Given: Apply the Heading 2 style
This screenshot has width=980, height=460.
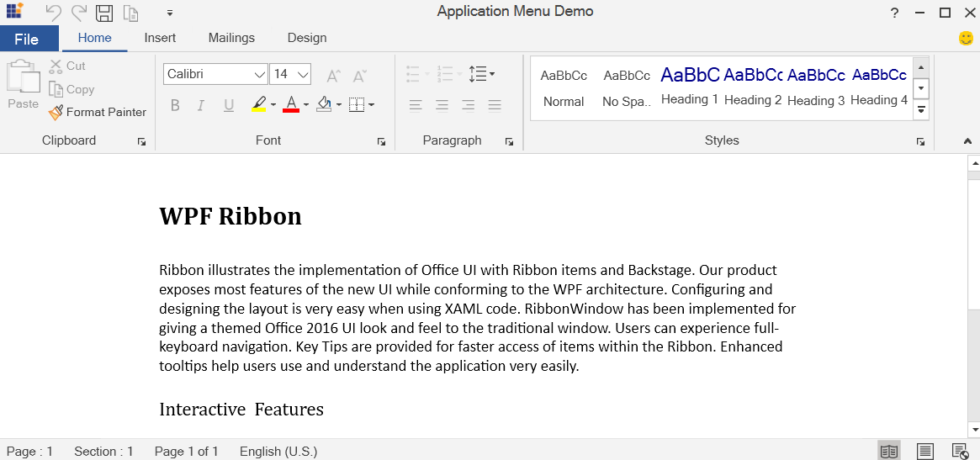Looking at the screenshot, I should (753, 87).
